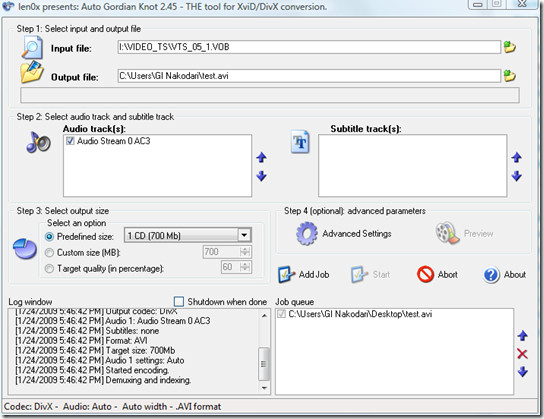Open the Predefined size dropdown

[x=244, y=236]
